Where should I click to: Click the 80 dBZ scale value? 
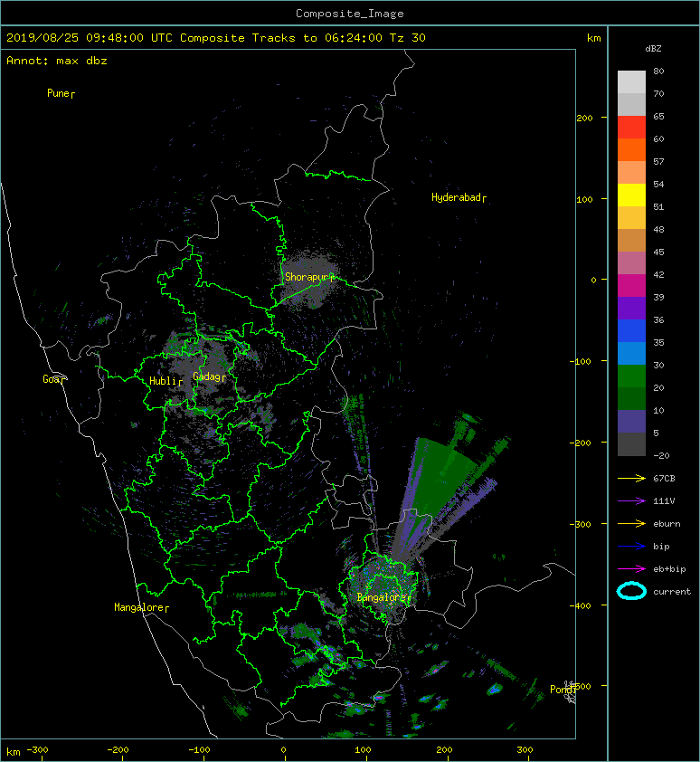tap(658, 71)
